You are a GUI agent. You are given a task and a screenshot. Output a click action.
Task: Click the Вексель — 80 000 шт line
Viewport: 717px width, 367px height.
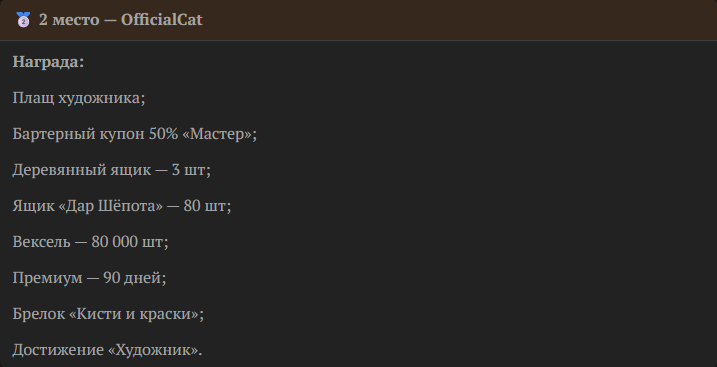91,242
